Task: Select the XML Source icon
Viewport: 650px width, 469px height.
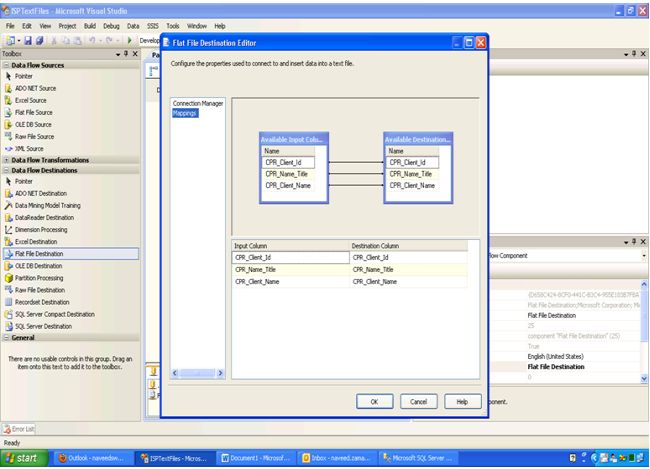Action: pyautogui.click(x=8, y=148)
